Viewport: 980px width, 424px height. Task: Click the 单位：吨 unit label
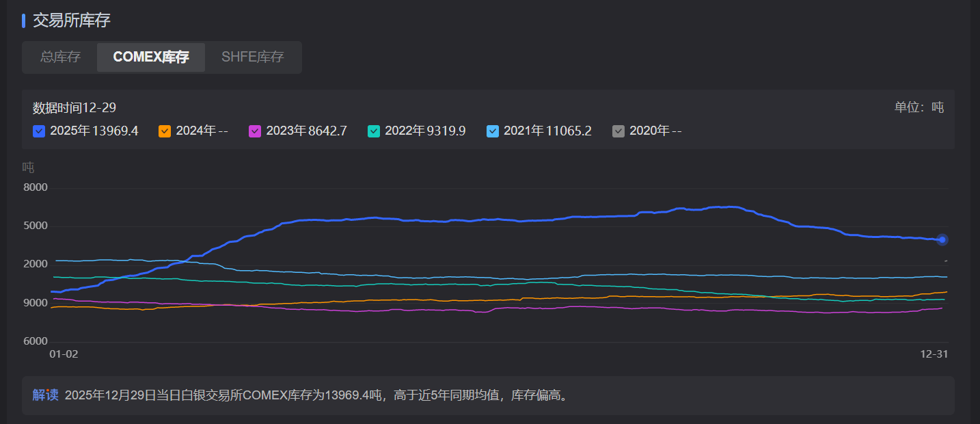point(919,107)
